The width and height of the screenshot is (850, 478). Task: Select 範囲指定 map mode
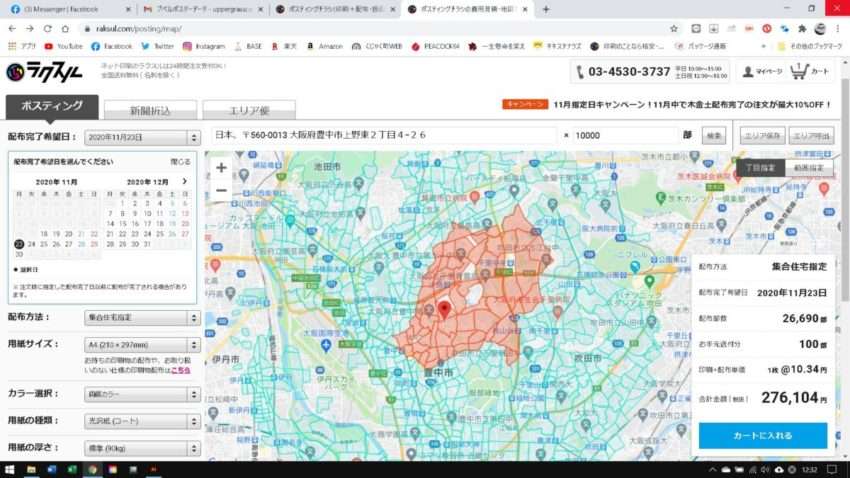pos(809,168)
